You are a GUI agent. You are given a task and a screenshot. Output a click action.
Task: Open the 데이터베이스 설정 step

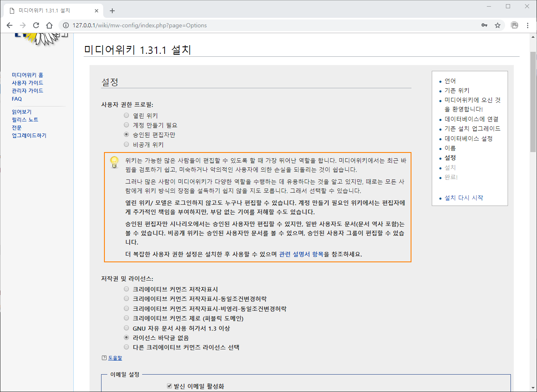click(x=469, y=138)
